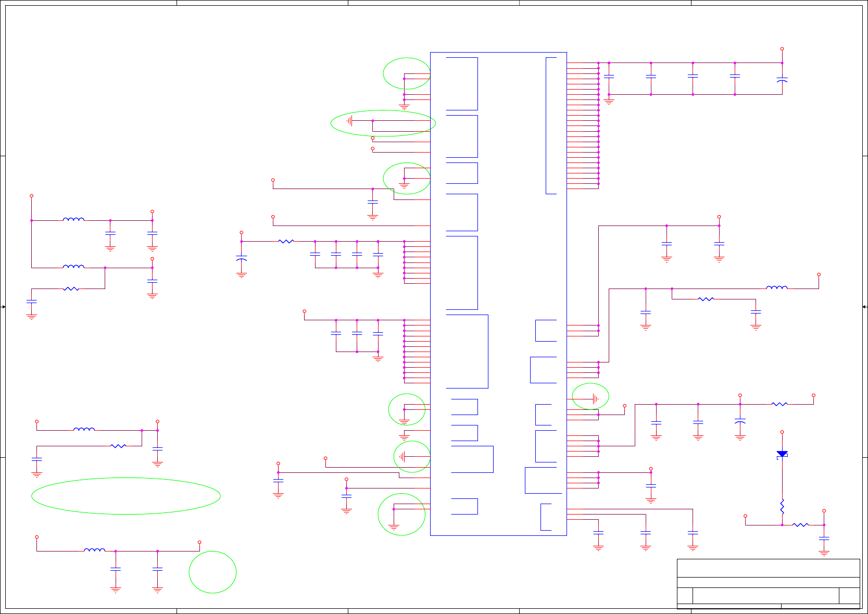
Task: Click the large blue IC body rectangle
Action: 498,294
